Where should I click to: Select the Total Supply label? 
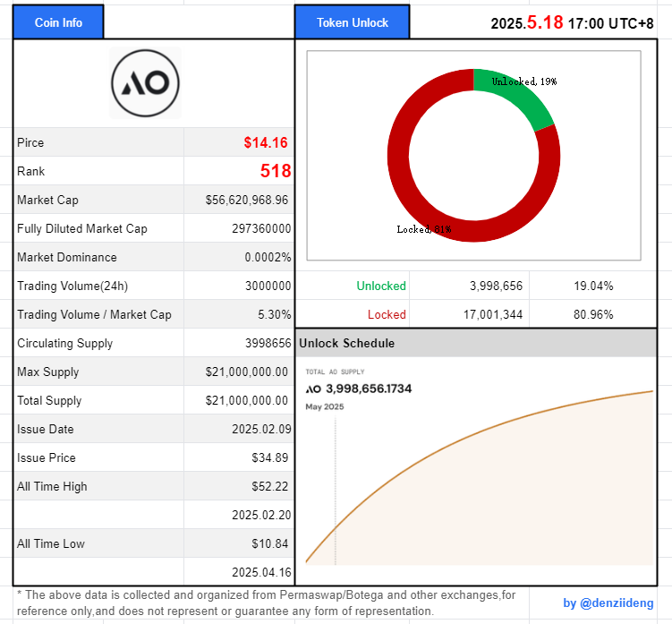(x=49, y=400)
